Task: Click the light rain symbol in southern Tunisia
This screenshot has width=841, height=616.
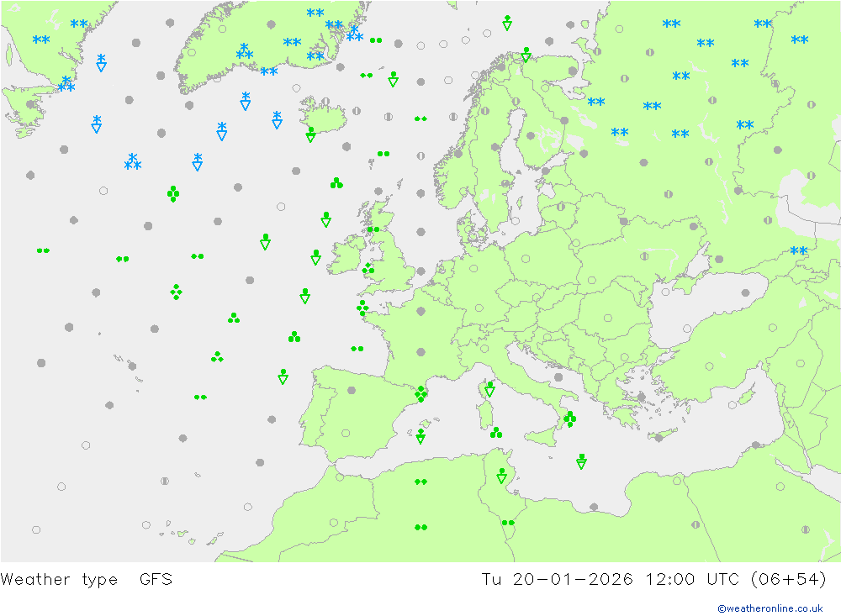Action: 508,523
